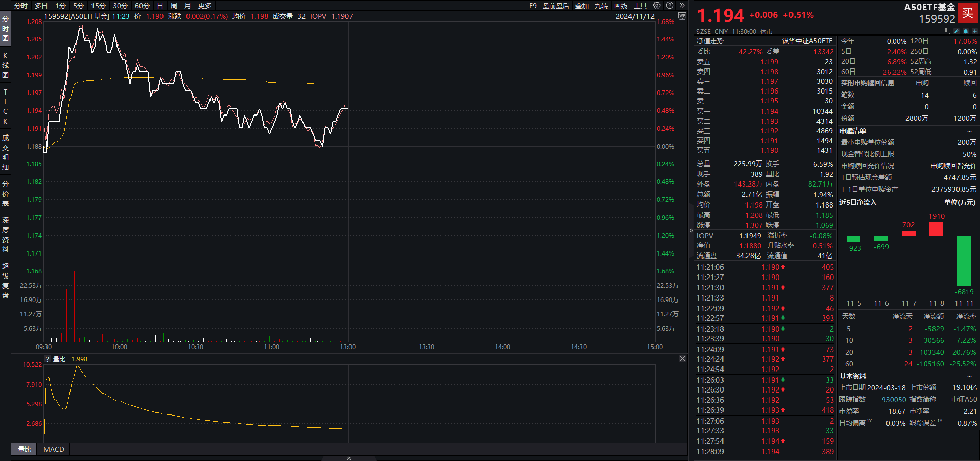980x461 pixels.
Task: Toggle 盘前盘后 display
Action: point(555,6)
